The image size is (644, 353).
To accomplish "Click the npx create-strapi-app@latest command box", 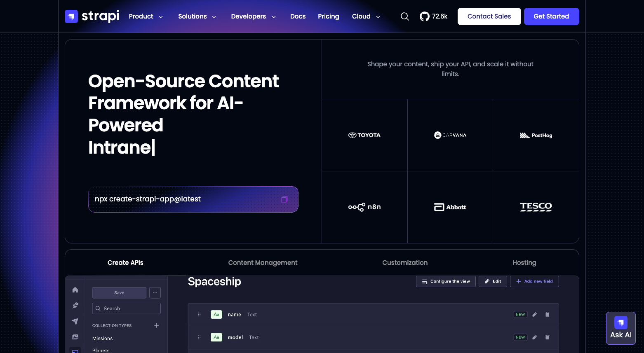I will tap(193, 199).
